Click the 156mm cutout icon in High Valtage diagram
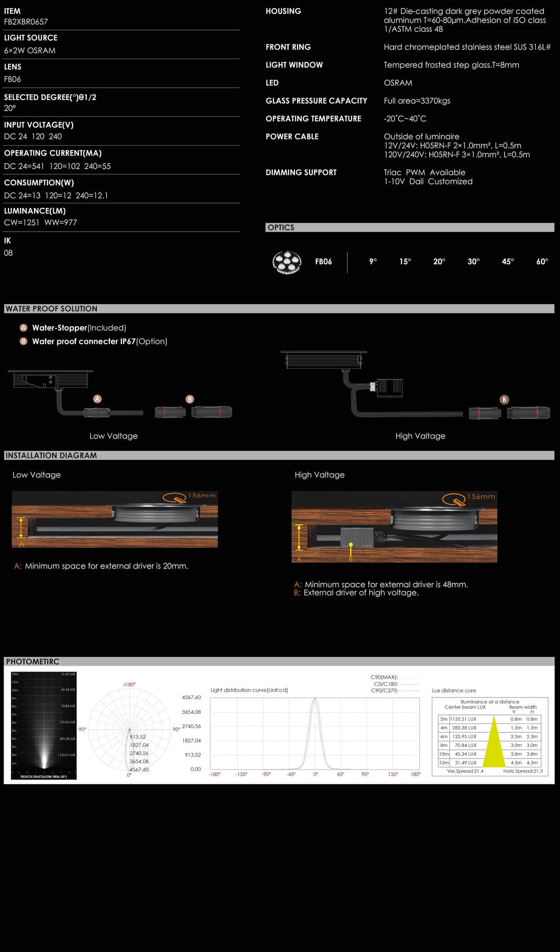This screenshot has width=560, height=952. click(x=454, y=499)
